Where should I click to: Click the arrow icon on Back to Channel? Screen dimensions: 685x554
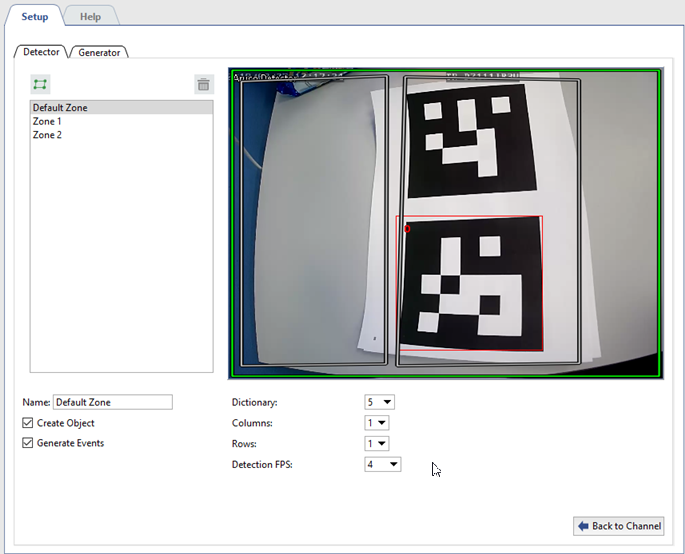(583, 526)
